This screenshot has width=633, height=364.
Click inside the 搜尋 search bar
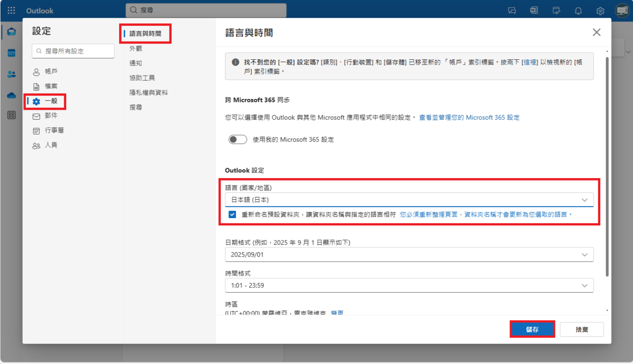point(206,10)
